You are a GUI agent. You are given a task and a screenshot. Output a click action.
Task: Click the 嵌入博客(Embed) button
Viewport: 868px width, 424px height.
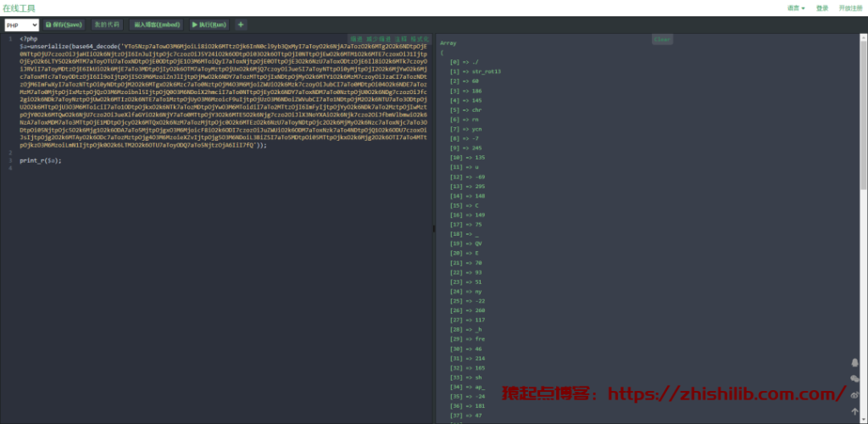pos(157,25)
